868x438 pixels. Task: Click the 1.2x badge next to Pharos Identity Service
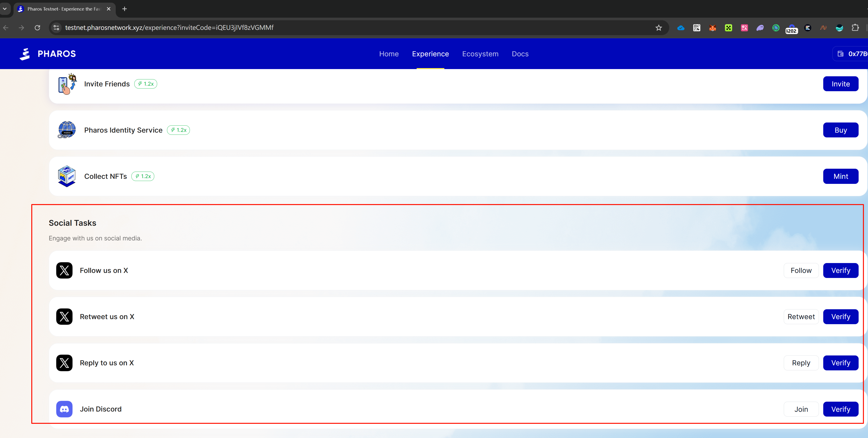point(178,130)
